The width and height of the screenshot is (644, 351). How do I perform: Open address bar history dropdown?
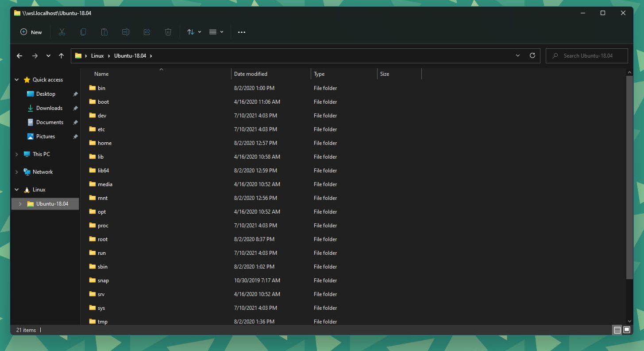coord(518,56)
